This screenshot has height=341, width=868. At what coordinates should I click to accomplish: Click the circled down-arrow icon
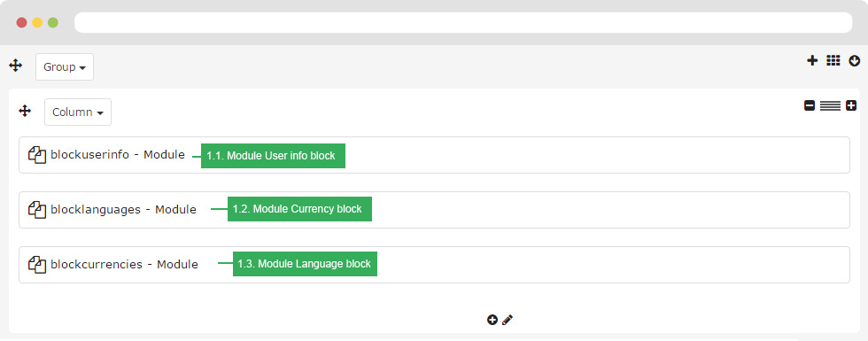point(855,61)
